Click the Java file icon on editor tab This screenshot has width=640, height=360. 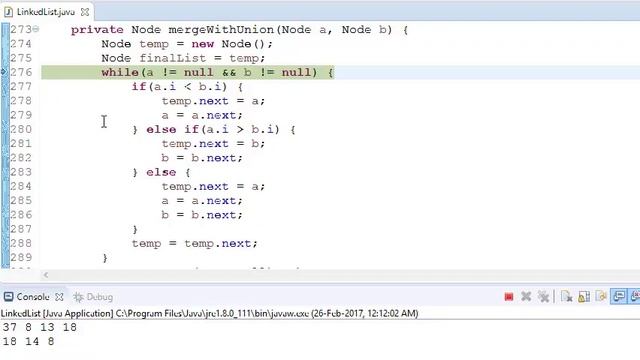(8, 12)
